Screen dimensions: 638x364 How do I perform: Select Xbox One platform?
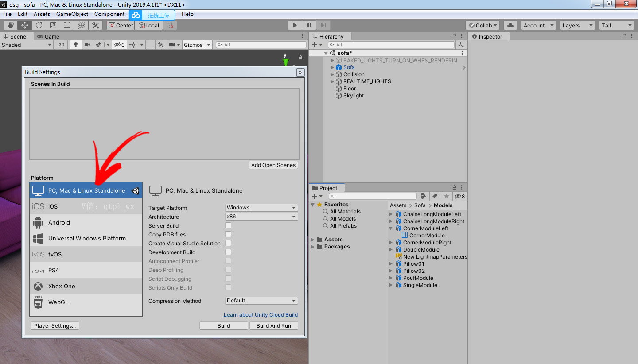coord(86,286)
